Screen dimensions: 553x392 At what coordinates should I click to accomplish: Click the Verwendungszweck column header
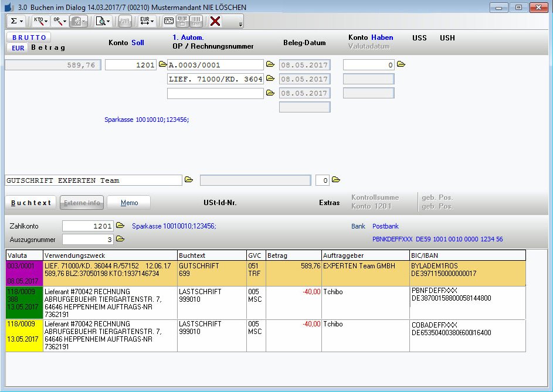(110, 255)
